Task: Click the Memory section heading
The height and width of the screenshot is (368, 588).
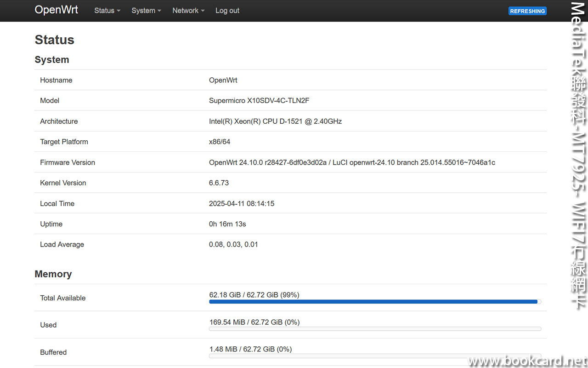Action: [x=53, y=274]
